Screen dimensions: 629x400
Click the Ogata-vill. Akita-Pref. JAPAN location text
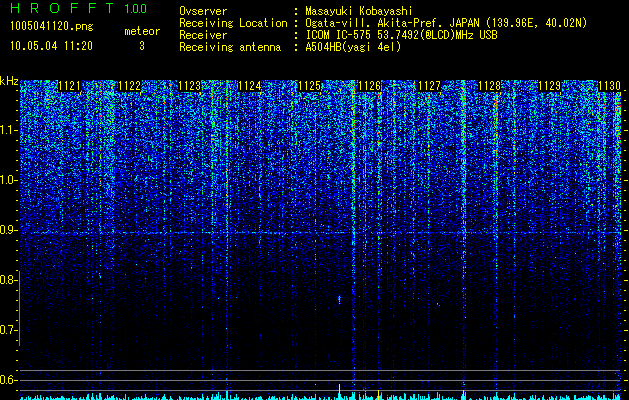446,23
